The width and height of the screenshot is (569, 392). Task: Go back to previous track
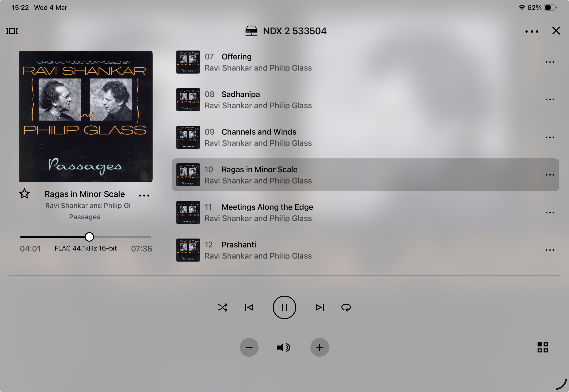249,307
